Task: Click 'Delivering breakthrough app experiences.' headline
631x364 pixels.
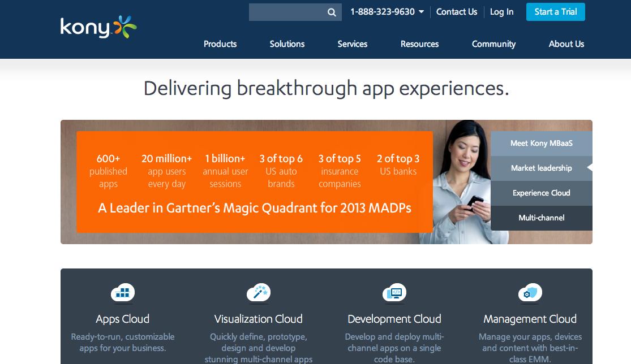Action: tap(327, 89)
